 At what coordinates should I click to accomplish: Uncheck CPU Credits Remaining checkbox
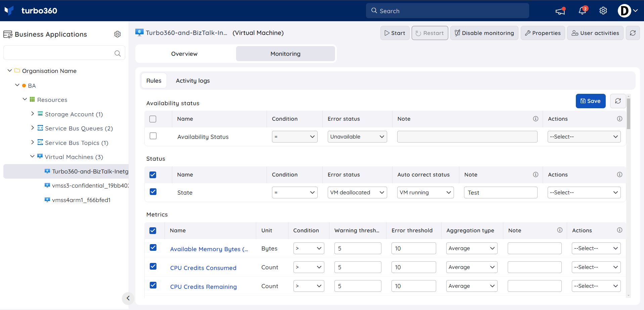coord(153,285)
